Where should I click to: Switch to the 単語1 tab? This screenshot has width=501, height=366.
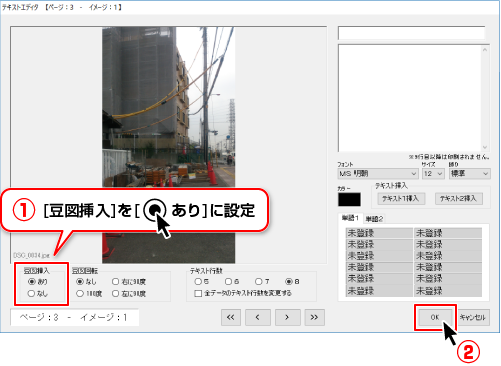(350, 218)
